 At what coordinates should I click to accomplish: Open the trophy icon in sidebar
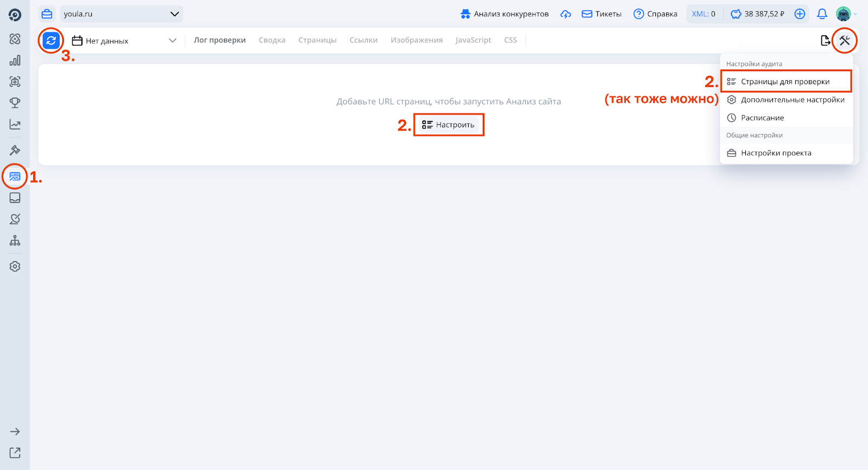tap(15, 103)
